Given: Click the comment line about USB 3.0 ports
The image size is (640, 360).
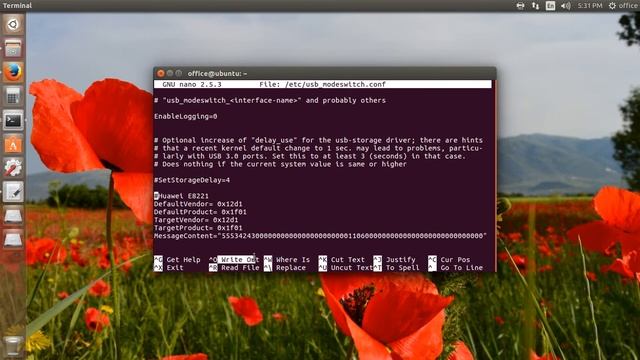Looking at the screenshot, I should point(310,156).
